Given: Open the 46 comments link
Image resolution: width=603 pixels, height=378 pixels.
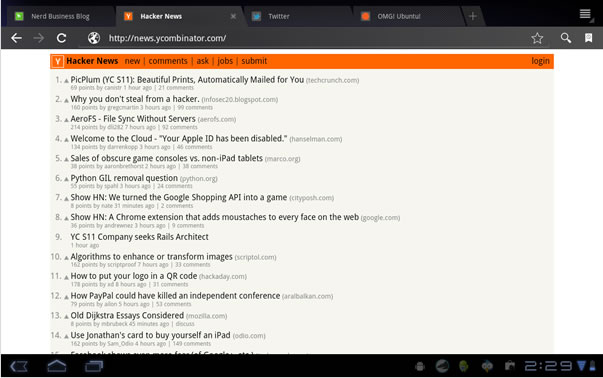Looking at the screenshot, I should (x=194, y=147).
